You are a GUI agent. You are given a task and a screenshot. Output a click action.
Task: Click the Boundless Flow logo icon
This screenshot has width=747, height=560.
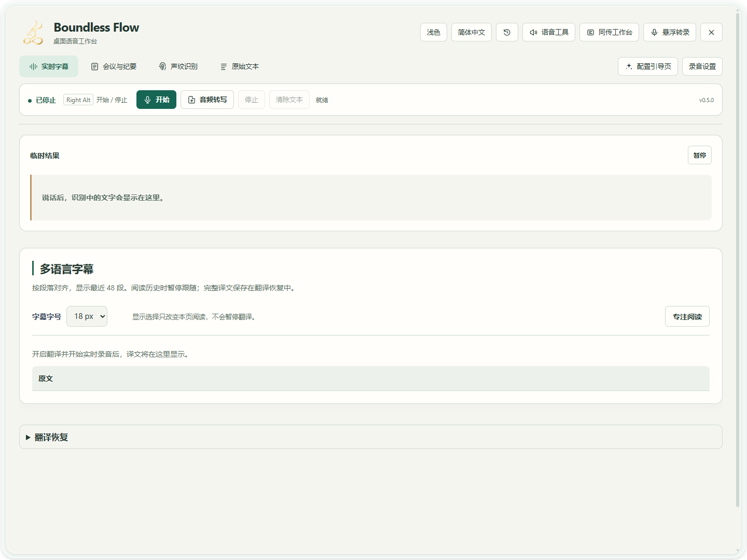[34, 33]
